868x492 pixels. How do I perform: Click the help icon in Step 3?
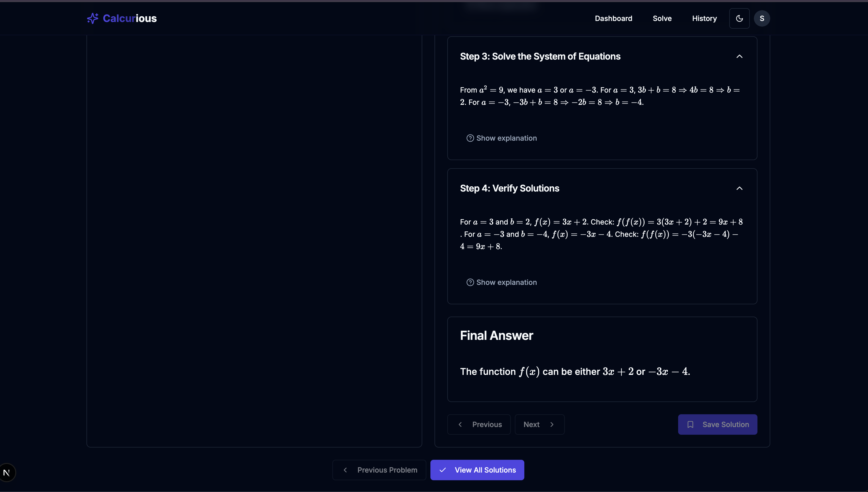(470, 138)
